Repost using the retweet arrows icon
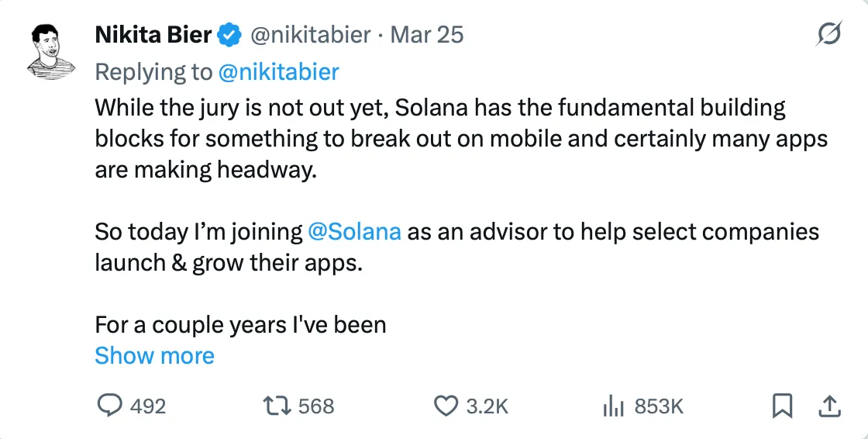This screenshot has height=439, width=868. point(275,406)
